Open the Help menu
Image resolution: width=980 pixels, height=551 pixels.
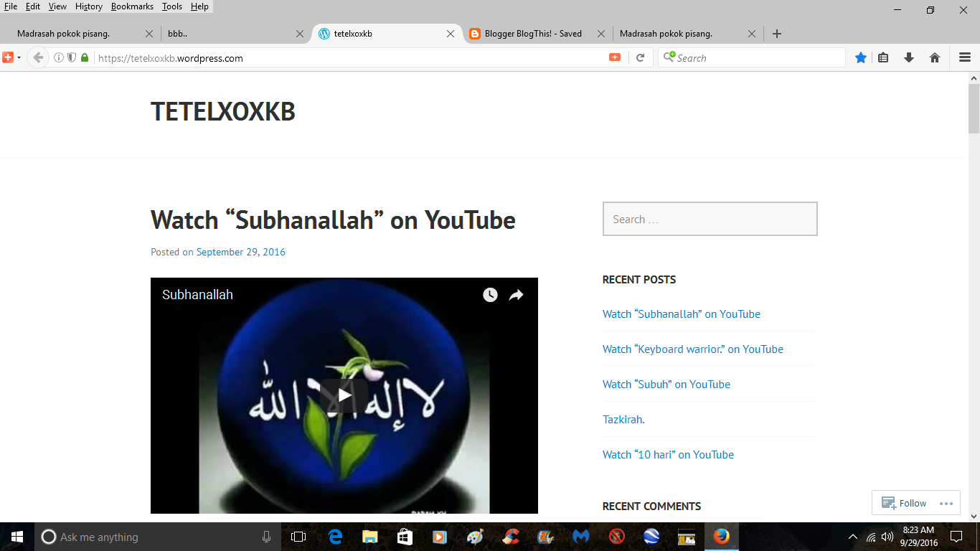coord(199,6)
